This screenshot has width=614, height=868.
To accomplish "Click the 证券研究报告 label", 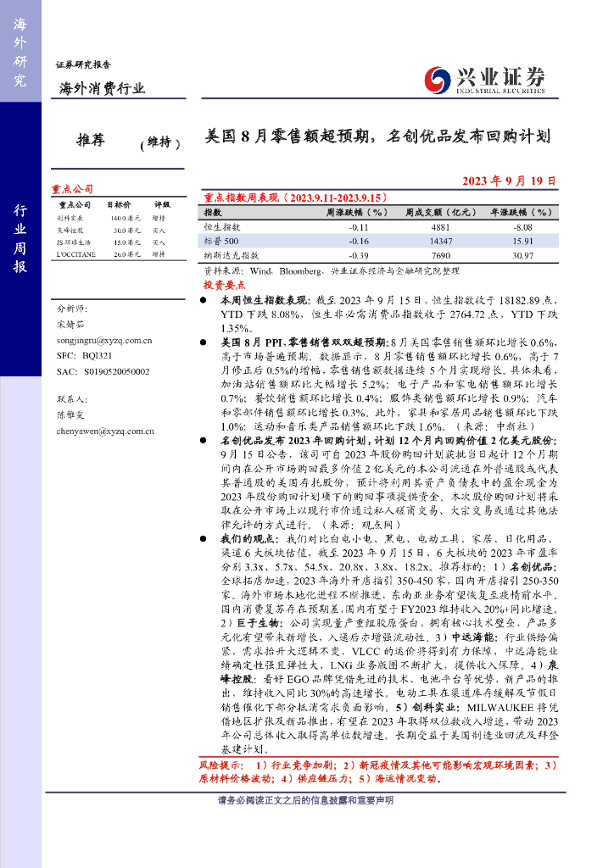I will click(83, 64).
